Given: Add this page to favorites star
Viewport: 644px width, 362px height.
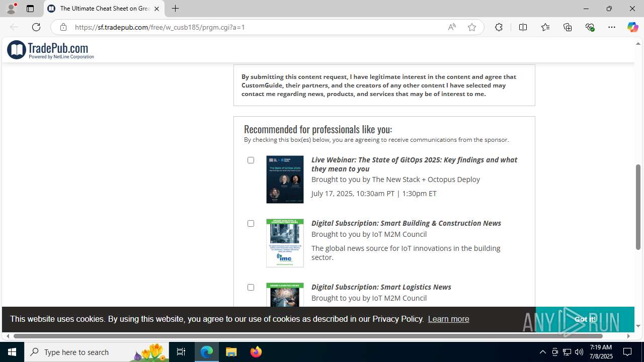Looking at the screenshot, I should [471, 27].
